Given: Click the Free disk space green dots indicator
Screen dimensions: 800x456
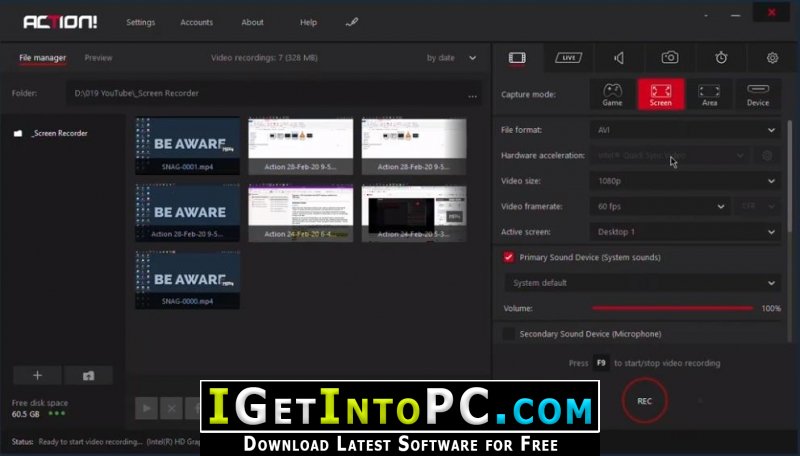Looking at the screenshot, I should click(x=57, y=413).
